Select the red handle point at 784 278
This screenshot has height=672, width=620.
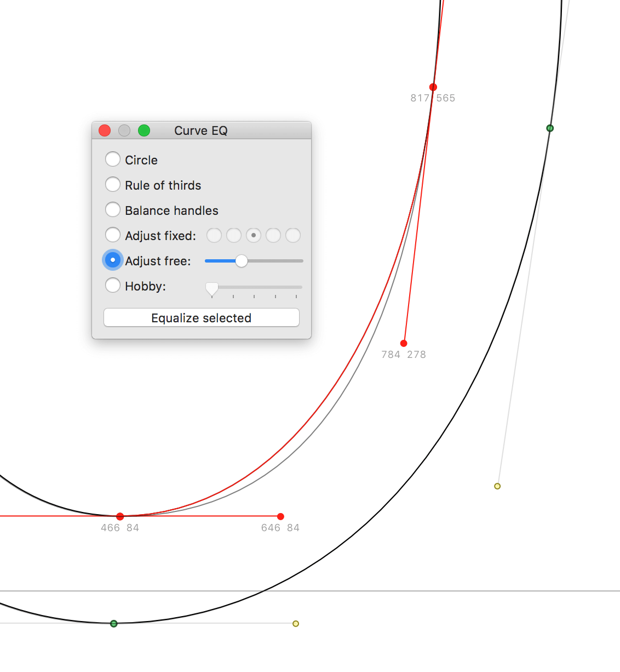pos(404,343)
